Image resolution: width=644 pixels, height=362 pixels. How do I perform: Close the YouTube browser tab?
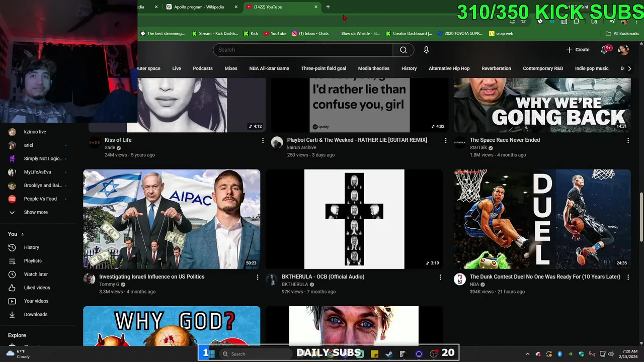click(316, 7)
